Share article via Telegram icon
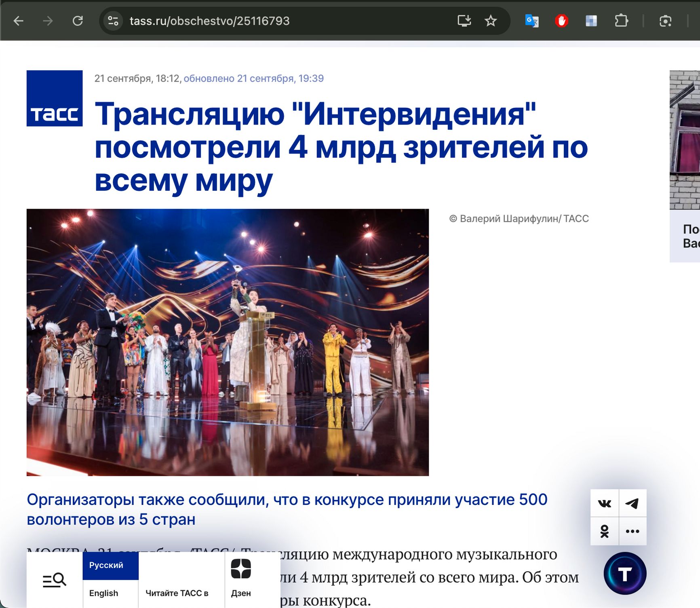 point(633,503)
